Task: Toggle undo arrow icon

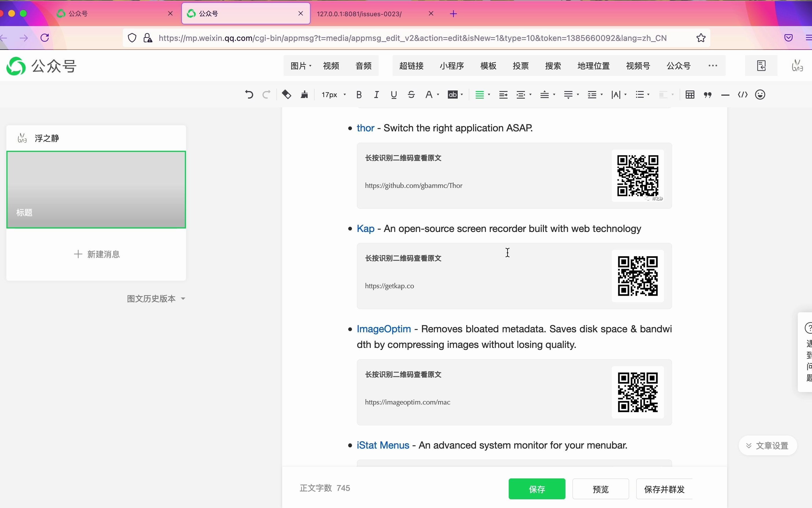Action: click(x=249, y=94)
